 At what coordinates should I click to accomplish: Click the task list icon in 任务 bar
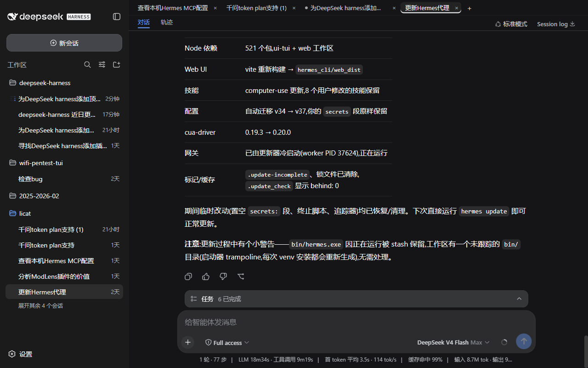[194, 299]
